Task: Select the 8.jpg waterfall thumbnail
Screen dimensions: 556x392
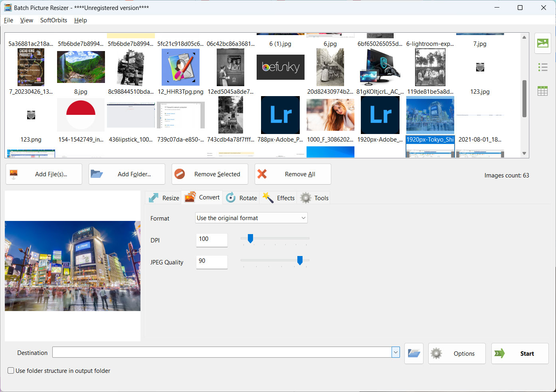Action: (x=81, y=67)
